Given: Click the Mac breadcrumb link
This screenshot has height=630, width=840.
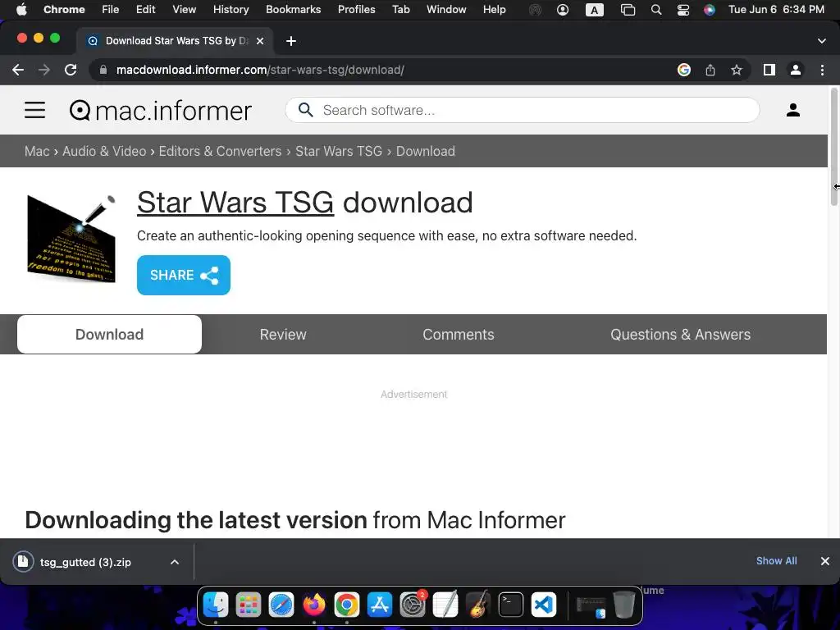Looking at the screenshot, I should pyautogui.click(x=37, y=151).
